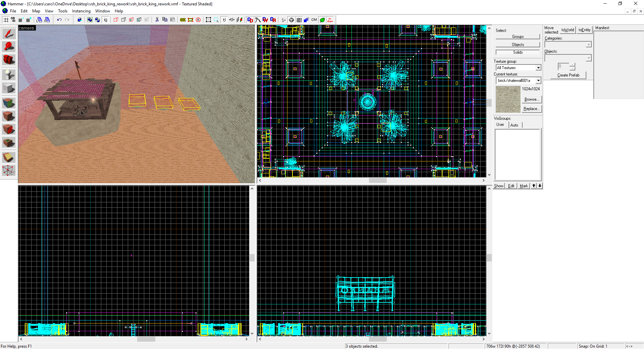Expand the Texture group dropdown
This screenshot has width=644, height=349.
click(x=538, y=68)
